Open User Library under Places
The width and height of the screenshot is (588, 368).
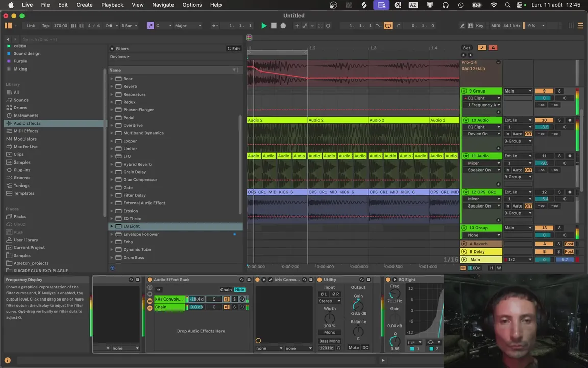26,240
